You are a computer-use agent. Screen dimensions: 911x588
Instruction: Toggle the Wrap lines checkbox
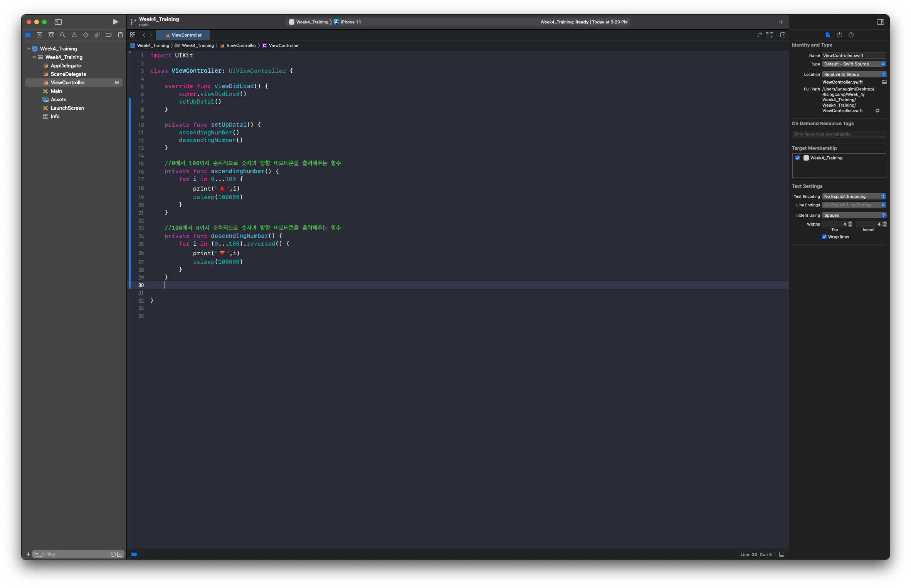point(824,237)
